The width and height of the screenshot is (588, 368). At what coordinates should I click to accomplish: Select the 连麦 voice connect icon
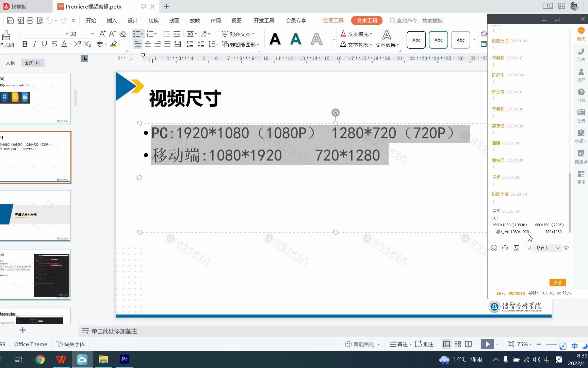pyautogui.click(x=581, y=55)
